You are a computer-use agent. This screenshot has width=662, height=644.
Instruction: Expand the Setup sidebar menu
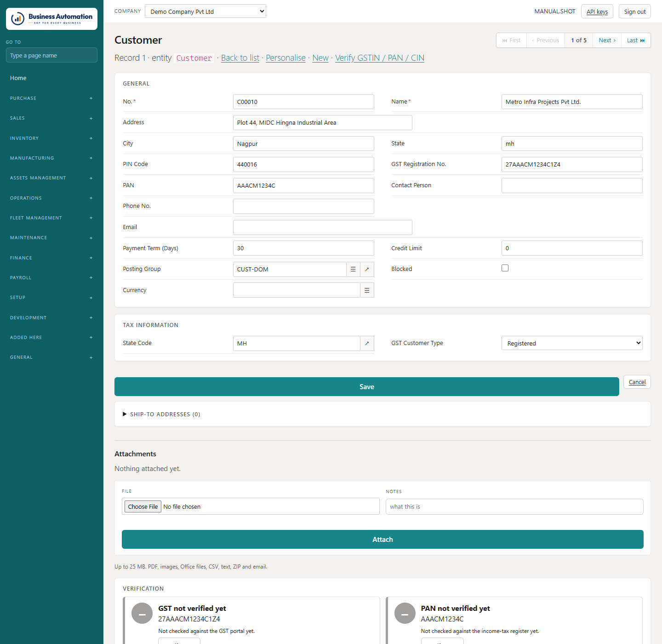[x=51, y=298]
